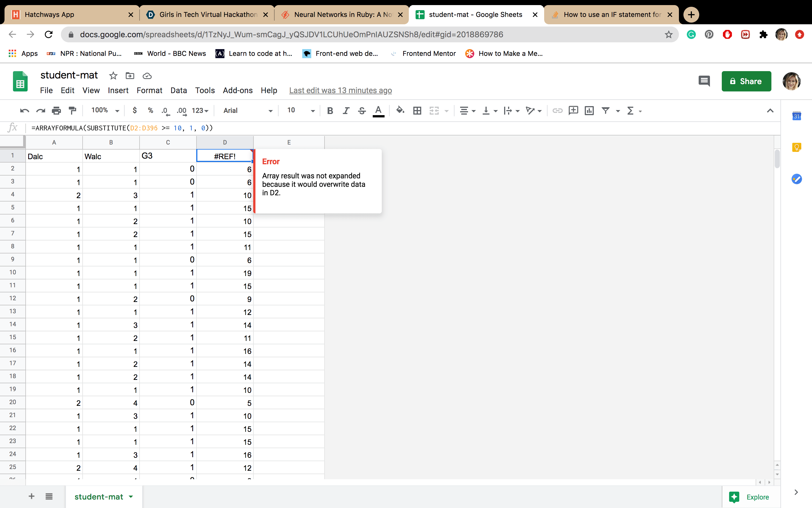Open comment history icon
Viewport: 812px width, 508px height.
coord(704,81)
